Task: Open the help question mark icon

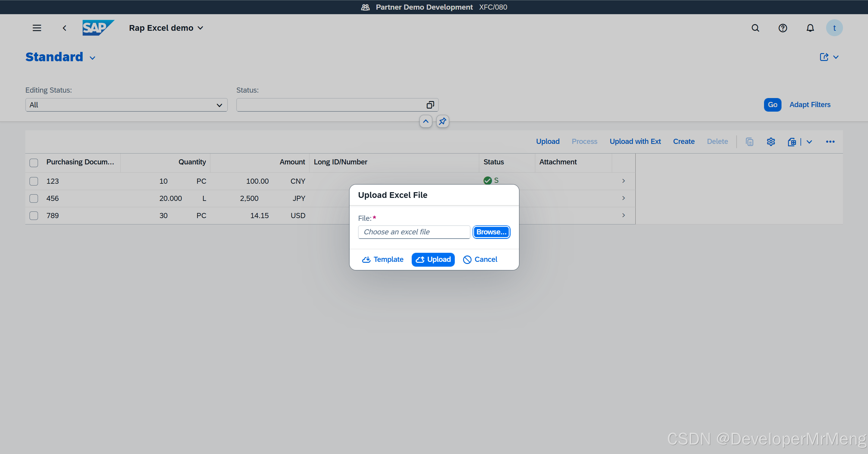Action: coord(782,28)
